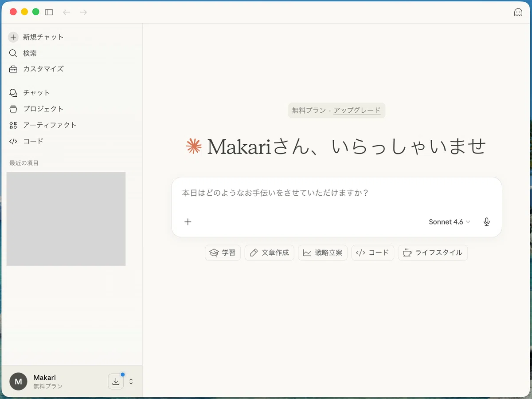
Task: Click the orange starburst logo
Action: (194, 146)
